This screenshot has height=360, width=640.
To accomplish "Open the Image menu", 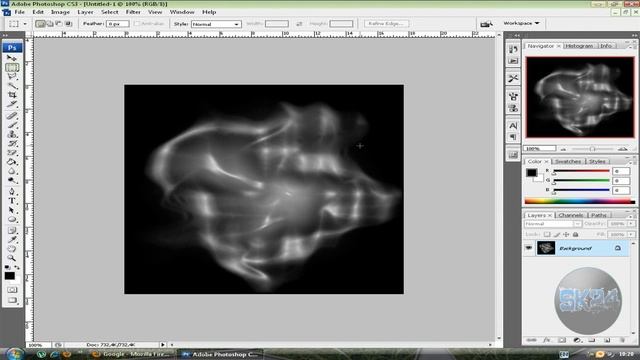I will [60, 12].
